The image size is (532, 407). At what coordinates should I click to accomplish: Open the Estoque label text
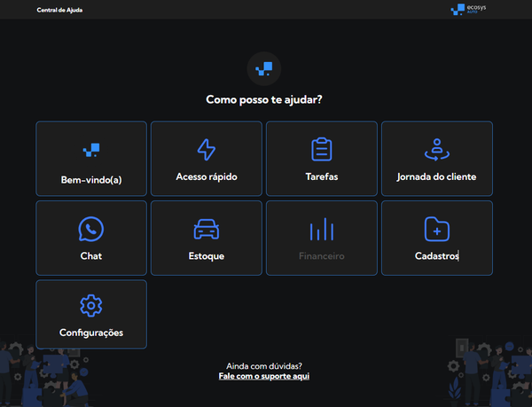206,256
